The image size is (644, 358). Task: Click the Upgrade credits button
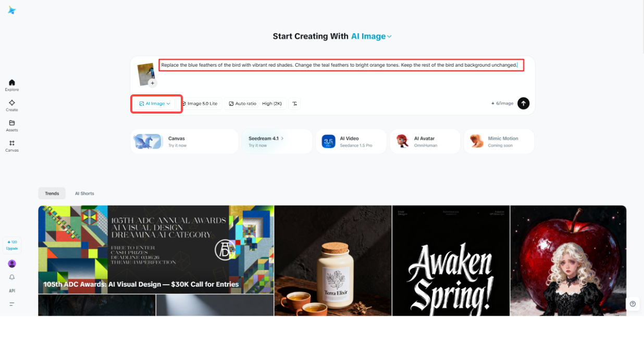(x=12, y=245)
